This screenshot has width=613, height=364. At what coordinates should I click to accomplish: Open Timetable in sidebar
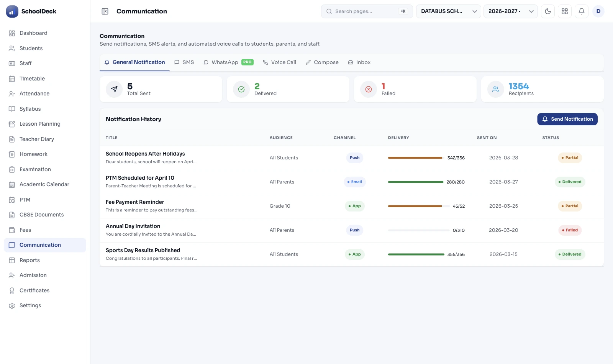45,79
